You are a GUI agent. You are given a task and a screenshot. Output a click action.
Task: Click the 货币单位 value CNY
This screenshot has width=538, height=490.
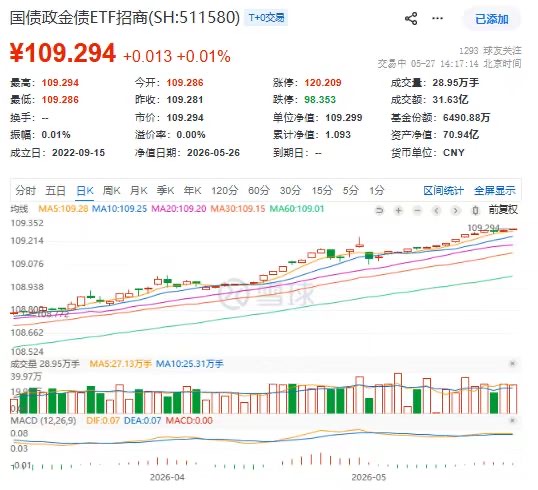[x=453, y=153]
